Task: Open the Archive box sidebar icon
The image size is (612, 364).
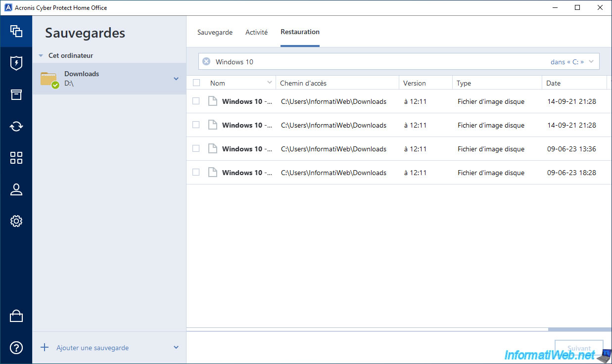Action: click(x=16, y=94)
